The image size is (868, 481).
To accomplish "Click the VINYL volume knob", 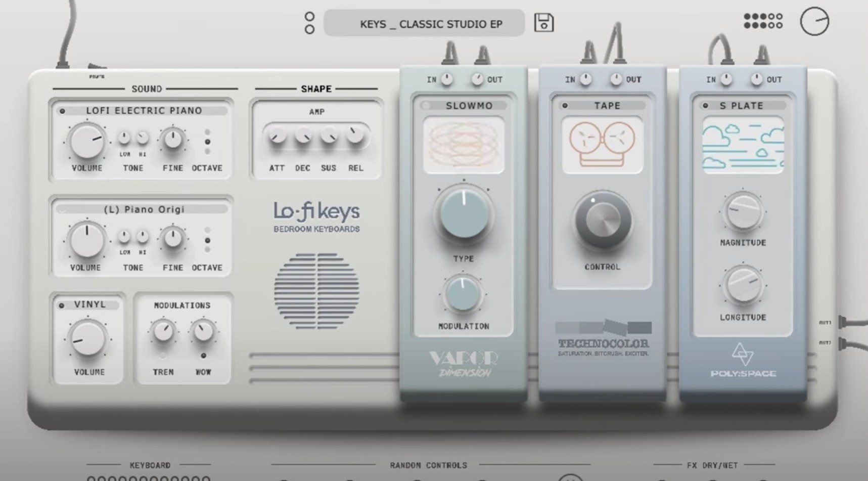I will point(87,338).
